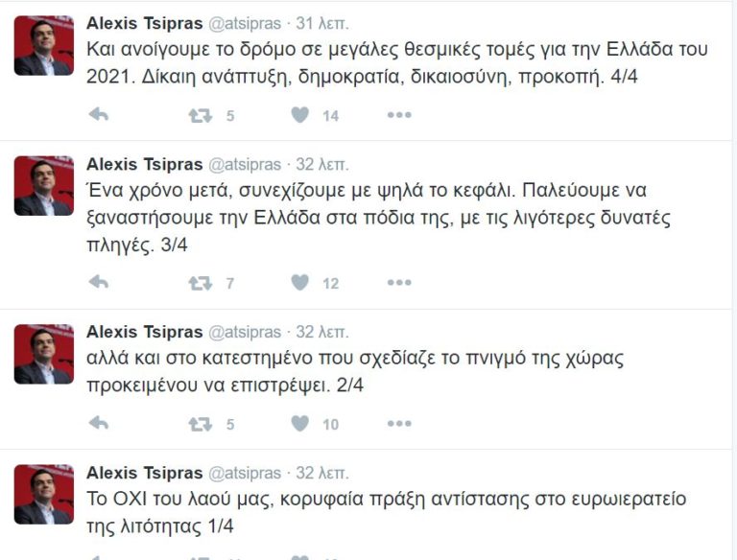Click the 32 λεπ. timestamp on the 3/4 tweet
This screenshot has width=737, height=560.
click(323, 164)
